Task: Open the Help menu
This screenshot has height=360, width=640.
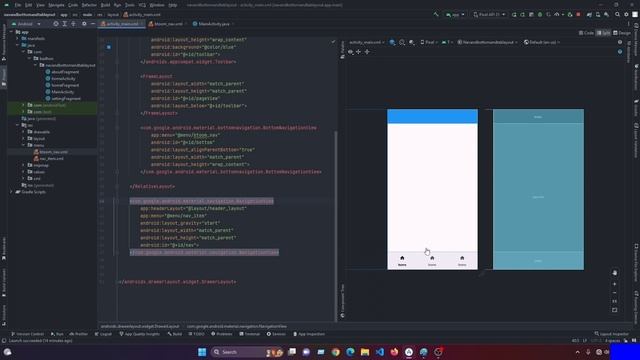Action: pos(173,5)
